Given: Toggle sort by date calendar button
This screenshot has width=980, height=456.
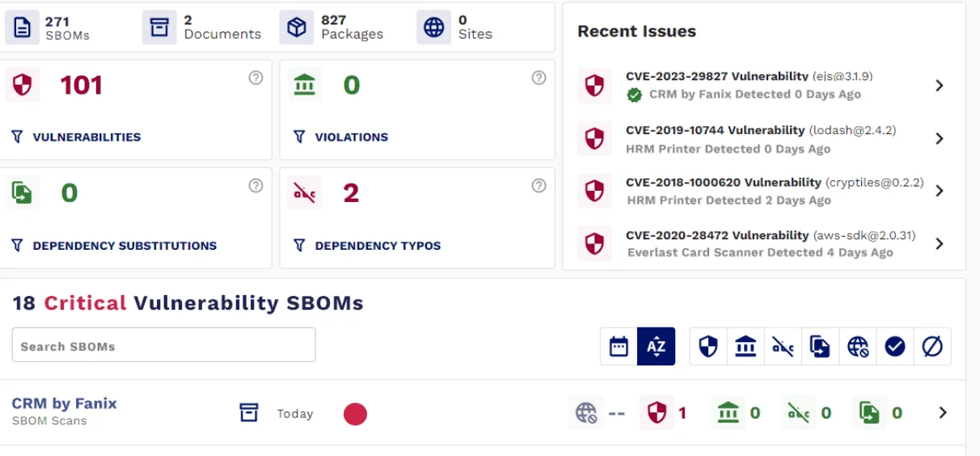Looking at the screenshot, I should [x=619, y=347].
